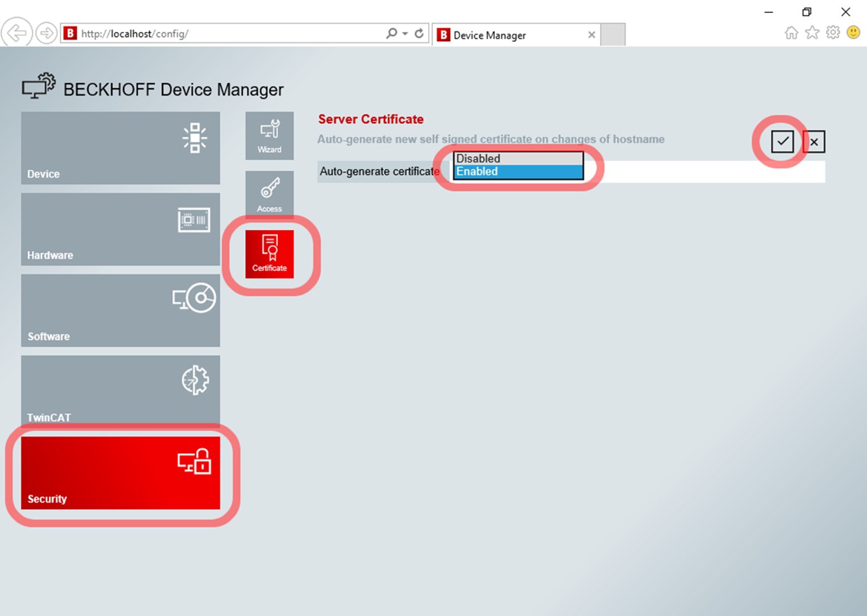Click the address bar search magnifier

click(x=391, y=33)
